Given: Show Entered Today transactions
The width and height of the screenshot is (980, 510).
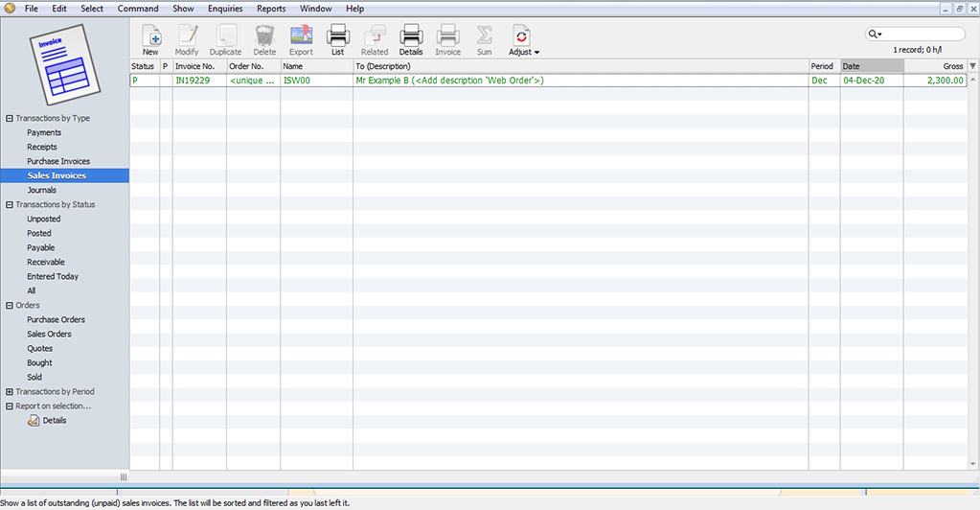Looking at the screenshot, I should click(53, 277).
